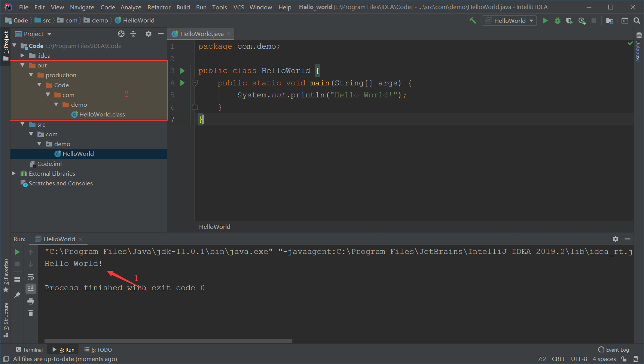Open Search Everywhere with the magnifier icon
This screenshot has height=364, width=644.
pos(637,21)
